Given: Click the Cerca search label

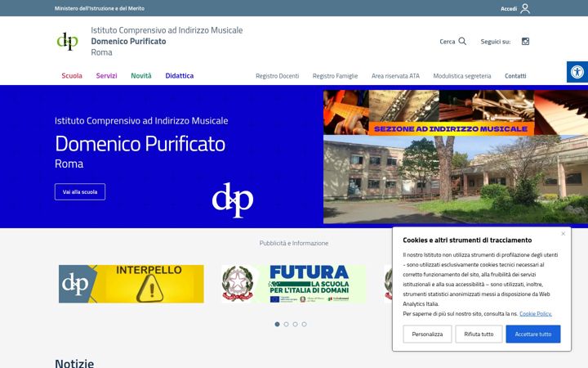Looking at the screenshot, I should click(x=447, y=42).
